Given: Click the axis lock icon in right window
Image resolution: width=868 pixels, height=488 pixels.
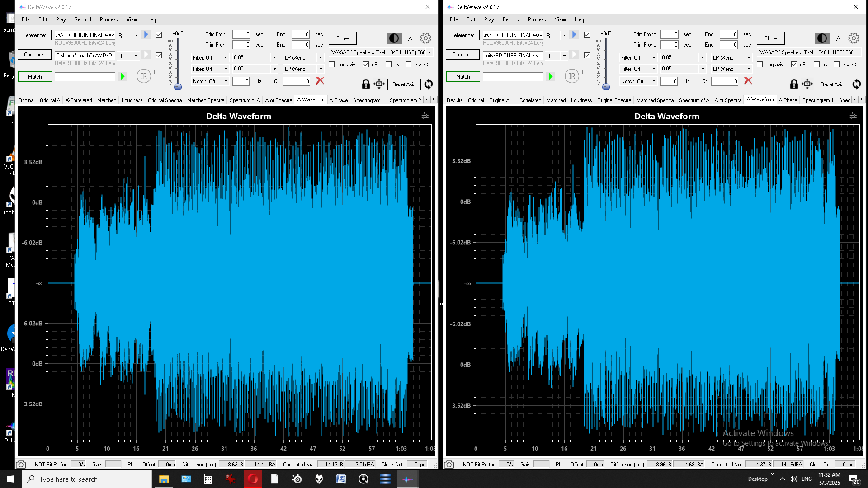Looking at the screenshot, I should tap(794, 84).
